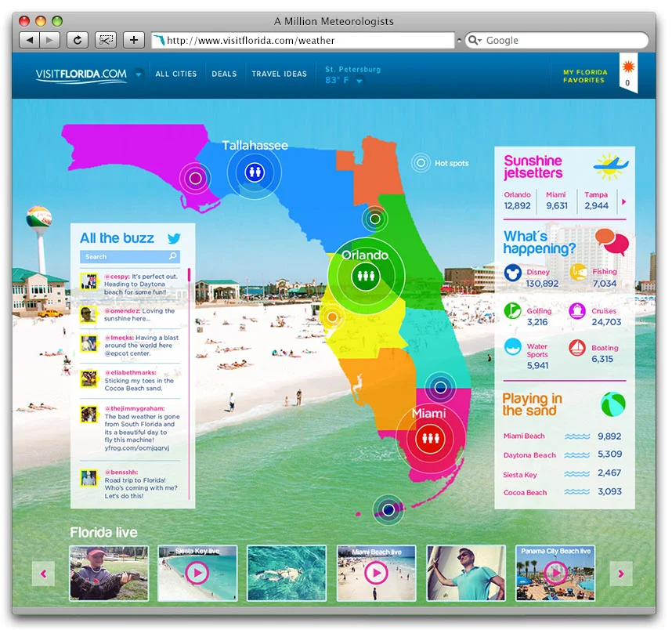This screenshot has width=672, height=630.
Task: Click the Orlando people hotspot icon
Action: tap(366, 275)
